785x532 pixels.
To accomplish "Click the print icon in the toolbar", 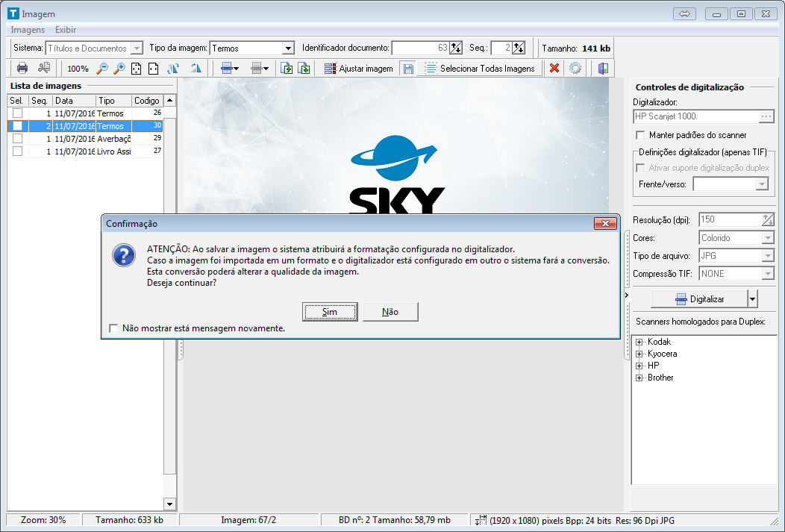I will (x=22, y=68).
